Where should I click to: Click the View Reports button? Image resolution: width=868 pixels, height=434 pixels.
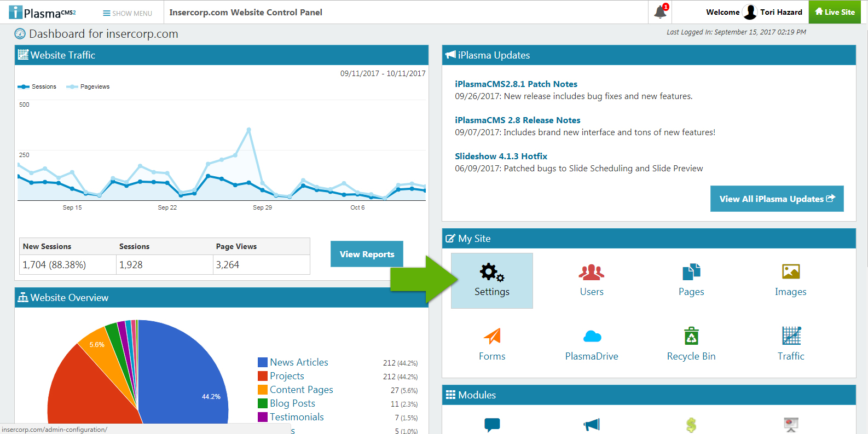[x=367, y=254]
